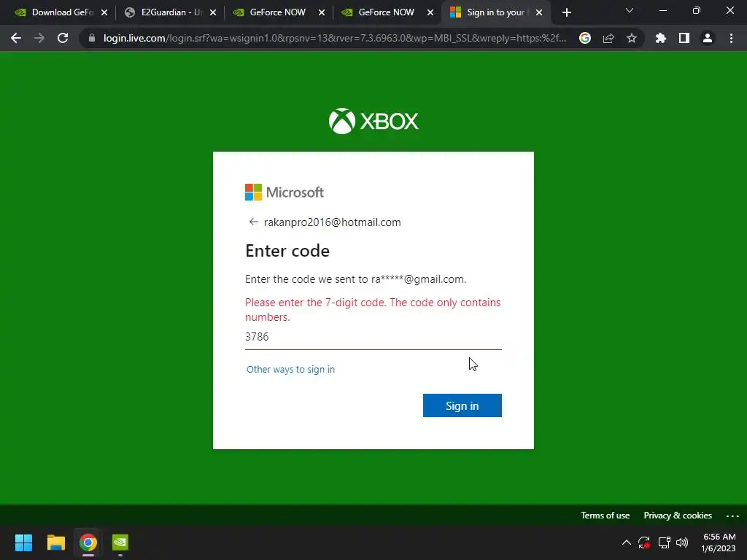Open Privacy & cookies link
The height and width of the screenshot is (560, 747).
pyautogui.click(x=678, y=516)
